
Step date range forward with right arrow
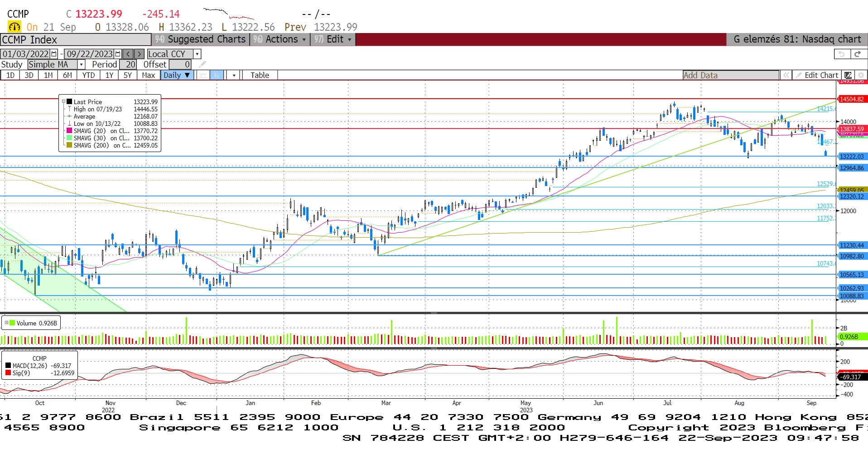click(139, 54)
